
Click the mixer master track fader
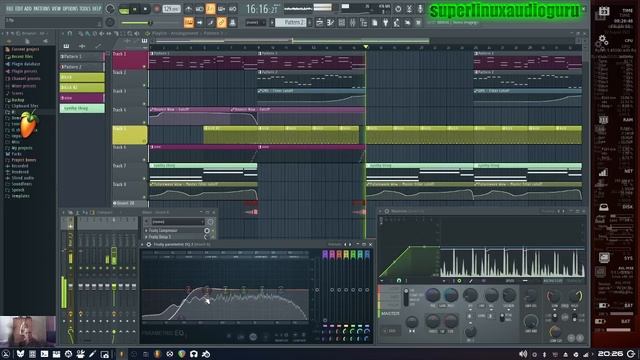click(x=70, y=287)
